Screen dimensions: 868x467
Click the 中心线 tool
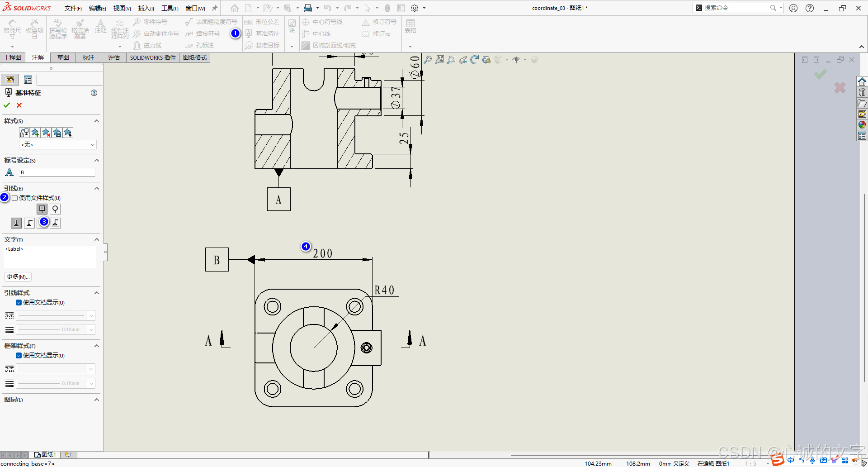pos(316,33)
